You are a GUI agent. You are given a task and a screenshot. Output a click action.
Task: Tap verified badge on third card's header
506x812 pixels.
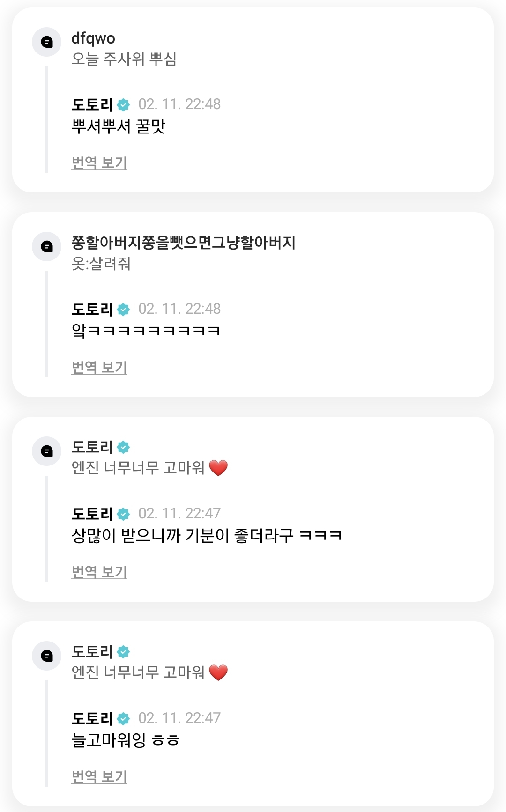pyautogui.click(x=123, y=447)
